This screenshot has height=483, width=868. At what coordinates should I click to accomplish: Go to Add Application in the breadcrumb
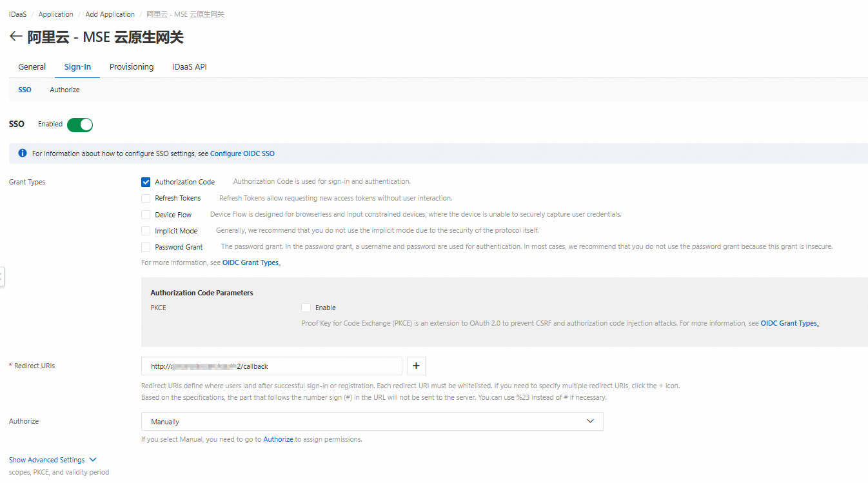(110, 14)
